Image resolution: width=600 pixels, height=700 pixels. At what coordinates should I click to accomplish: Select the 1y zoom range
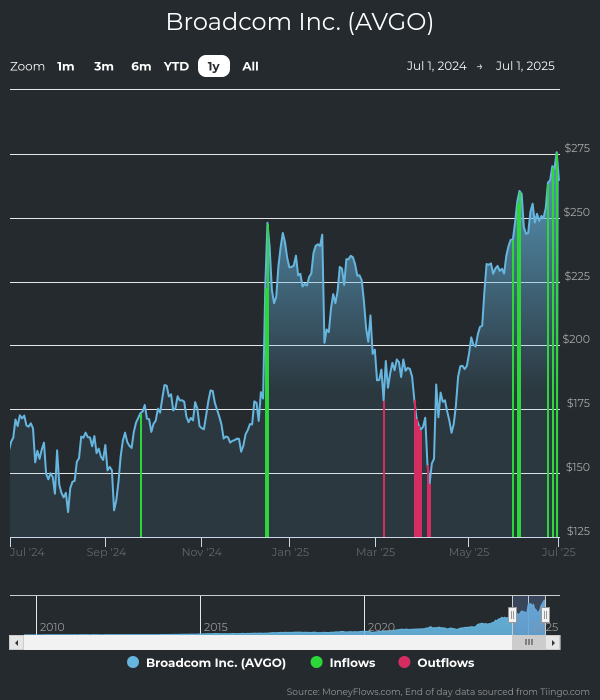tap(214, 66)
